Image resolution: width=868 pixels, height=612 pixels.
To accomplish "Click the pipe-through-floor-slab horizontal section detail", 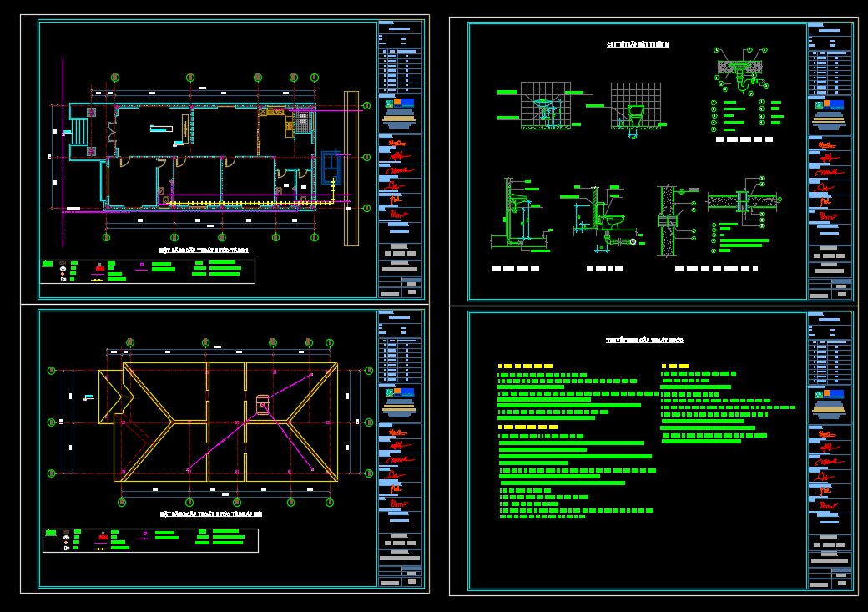I will pos(741,201).
